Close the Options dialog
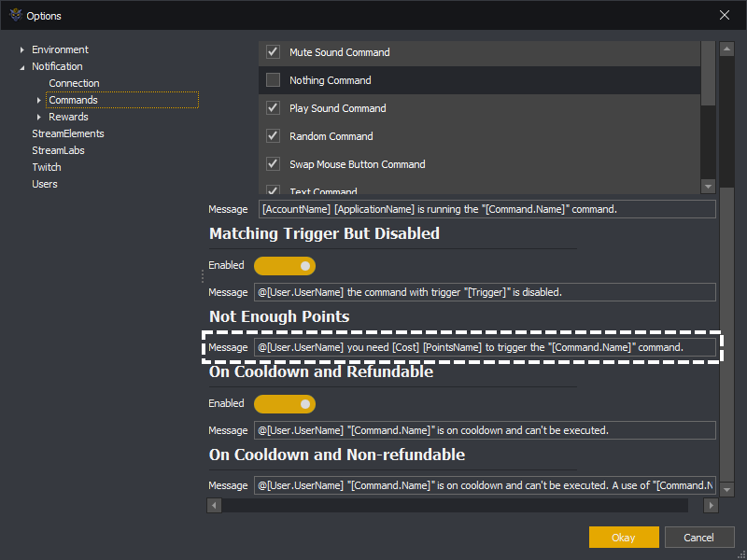Screen dimensions: 747x560 pos(725,15)
